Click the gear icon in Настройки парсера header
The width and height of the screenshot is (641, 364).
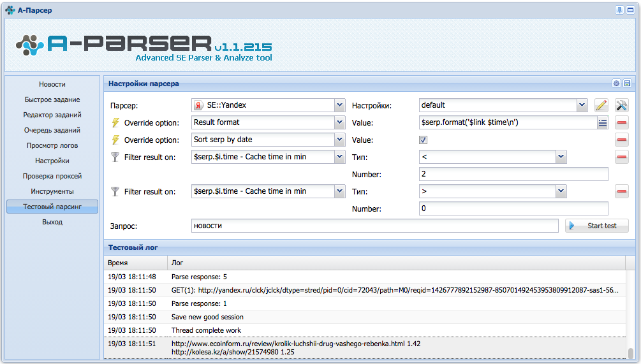617,84
